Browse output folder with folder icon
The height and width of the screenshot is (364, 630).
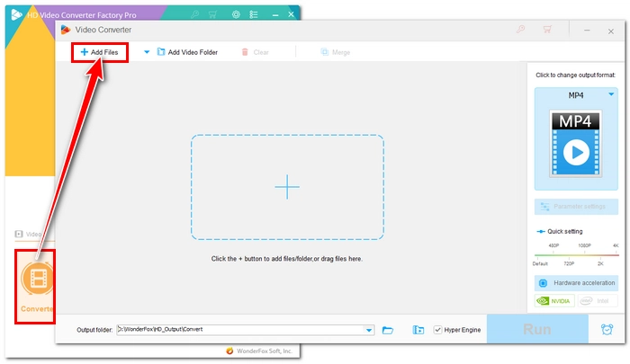click(388, 330)
